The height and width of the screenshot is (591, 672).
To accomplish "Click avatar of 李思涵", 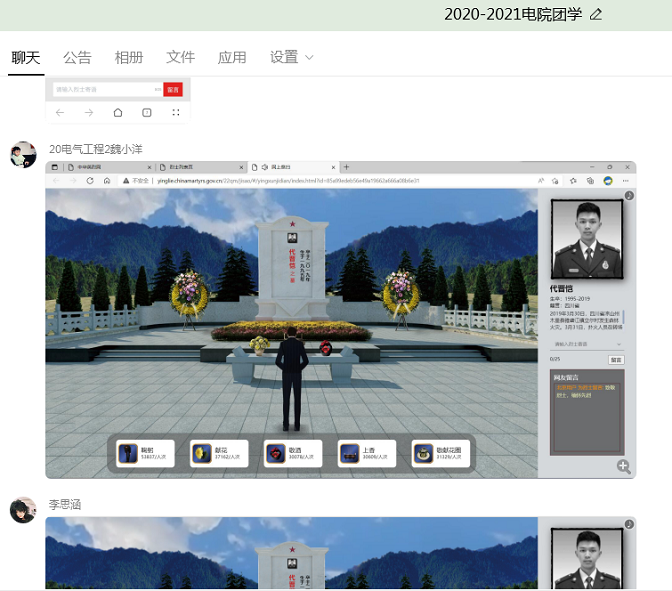I will (23, 510).
